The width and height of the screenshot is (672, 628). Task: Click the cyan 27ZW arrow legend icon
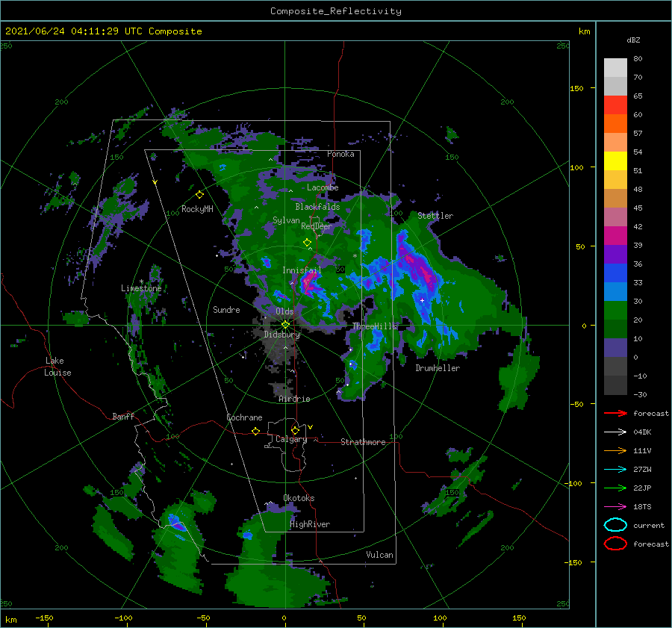click(615, 470)
